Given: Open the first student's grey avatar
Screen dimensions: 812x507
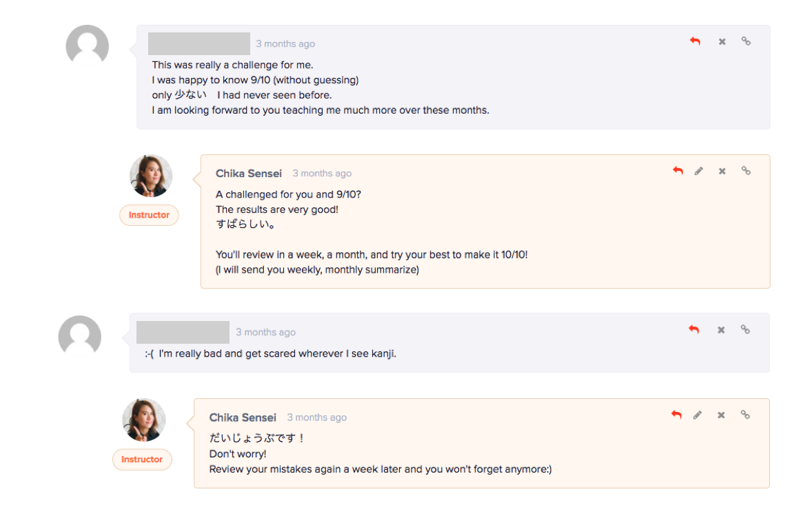Looking at the screenshot, I should click(x=87, y=45).
